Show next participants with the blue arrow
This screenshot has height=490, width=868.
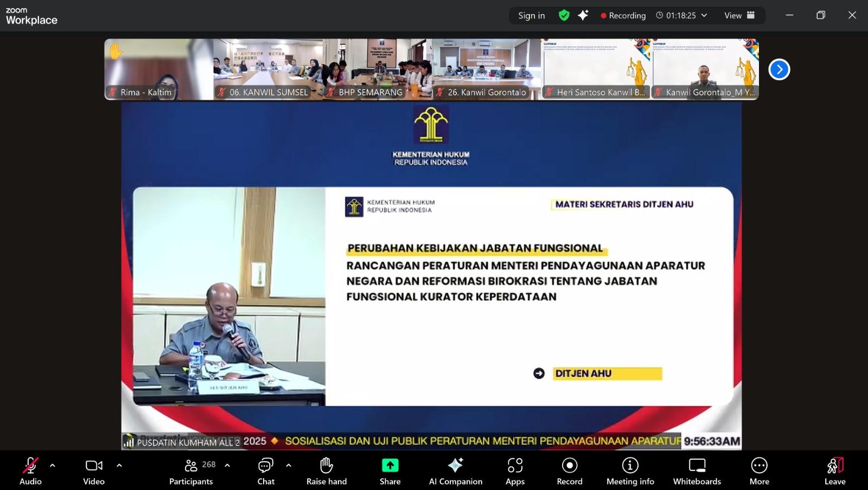tap(779, 69)
